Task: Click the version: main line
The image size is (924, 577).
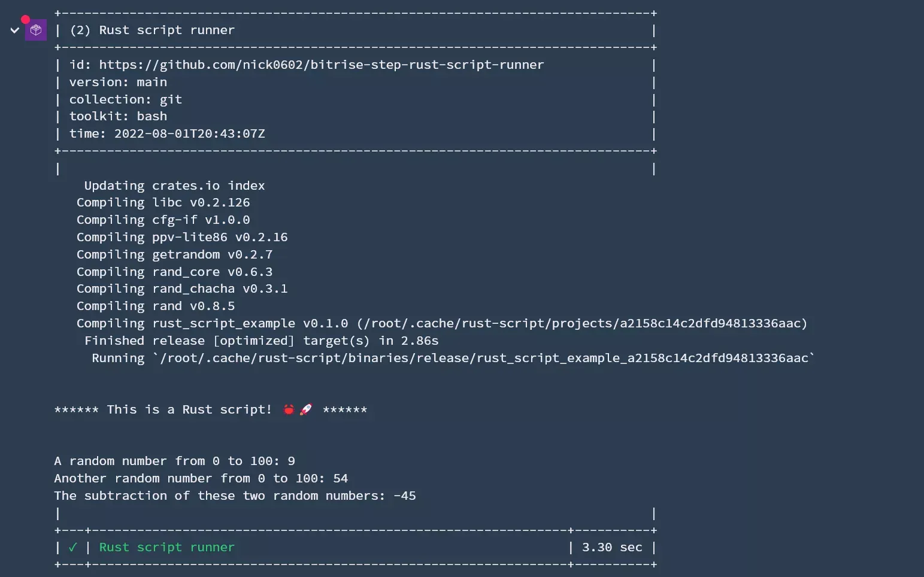Action: [x=118, y=82]
